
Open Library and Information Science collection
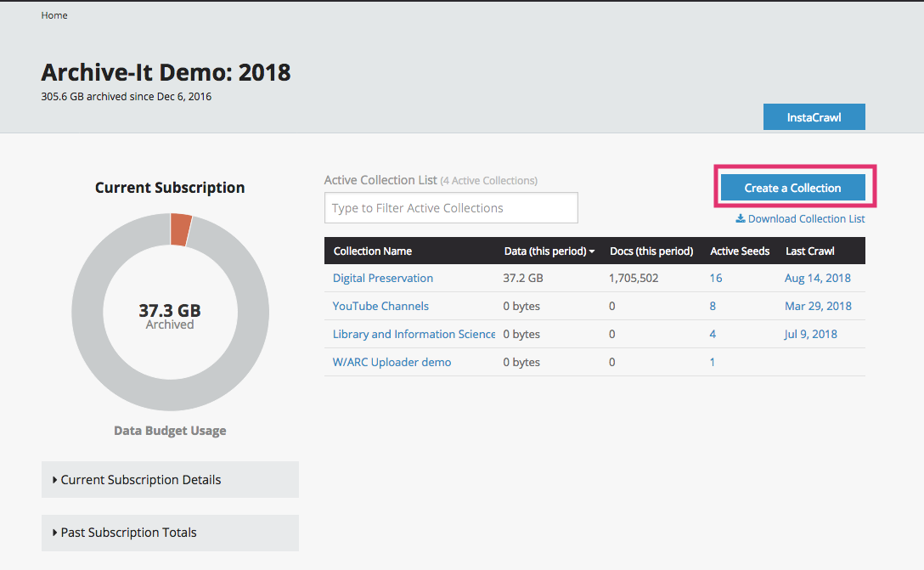point(414,334)
